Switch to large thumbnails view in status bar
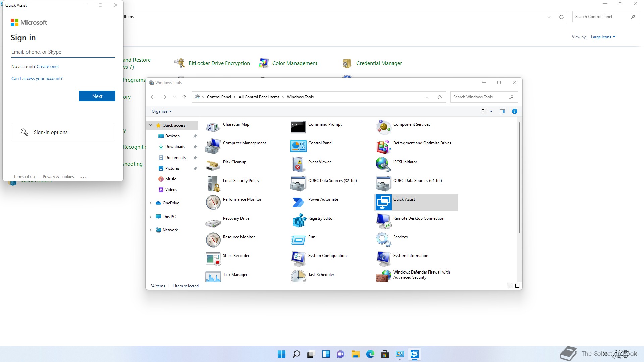The image size is (644, 362). [517, 286]
